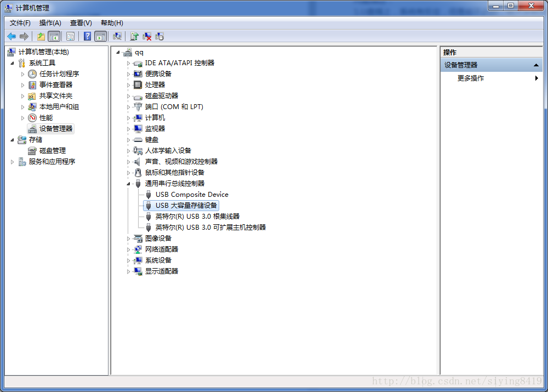Click the Update driver software toolbar icon
The width and height of the screenshot is (548, 392).
134,36
